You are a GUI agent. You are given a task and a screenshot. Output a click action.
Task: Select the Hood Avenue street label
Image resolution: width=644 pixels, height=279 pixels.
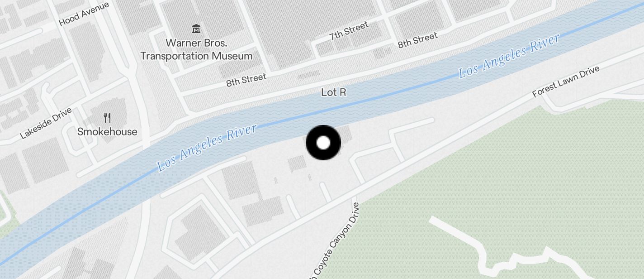point(84,14)
